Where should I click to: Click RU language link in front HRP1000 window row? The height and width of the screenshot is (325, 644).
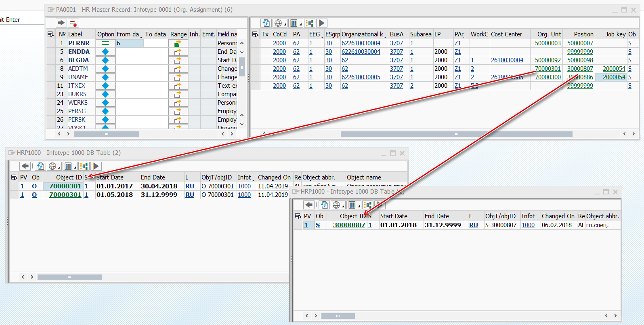474,225
